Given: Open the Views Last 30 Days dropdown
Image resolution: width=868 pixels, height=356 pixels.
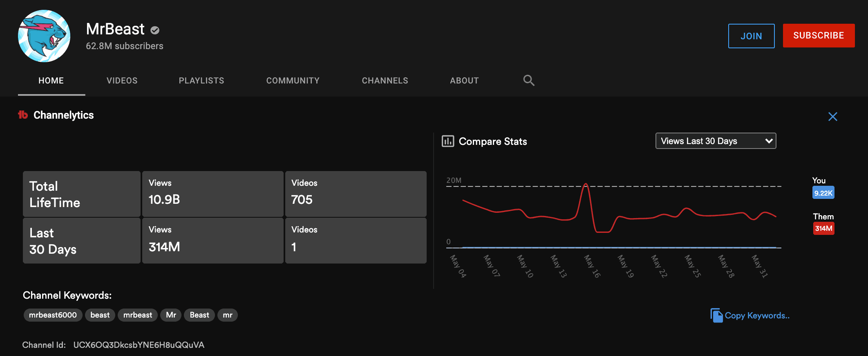Looking at the screenshot, I should pos(716,141).
